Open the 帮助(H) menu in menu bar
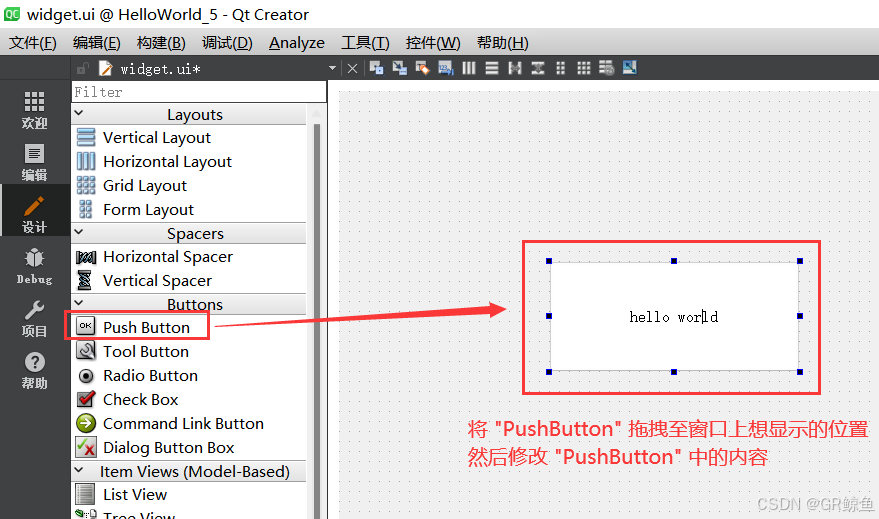 [x=502, y=43]
